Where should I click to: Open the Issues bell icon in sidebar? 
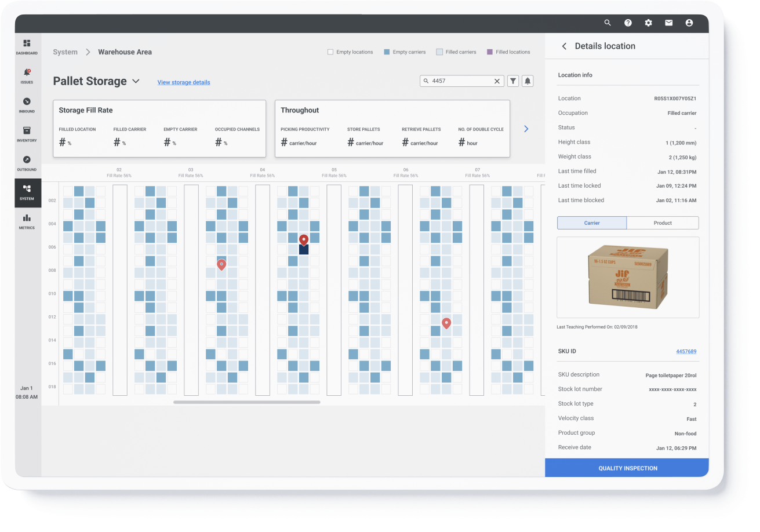tap(27, 75)
